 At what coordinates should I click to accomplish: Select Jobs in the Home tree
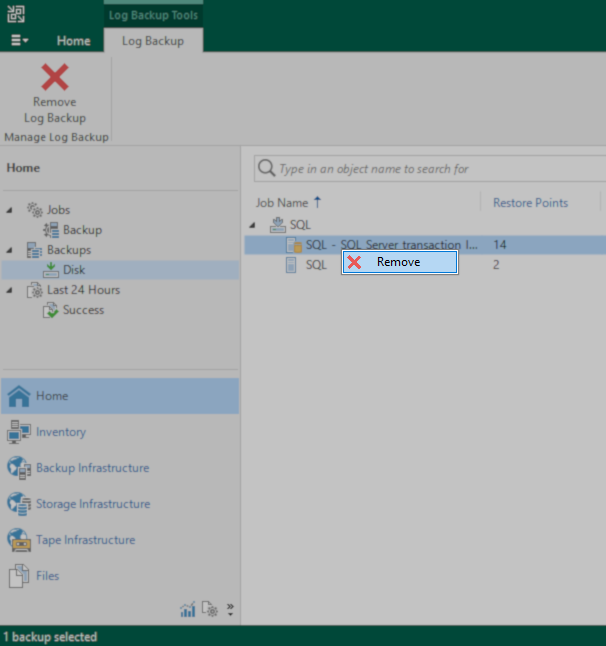tap(58, 210)
